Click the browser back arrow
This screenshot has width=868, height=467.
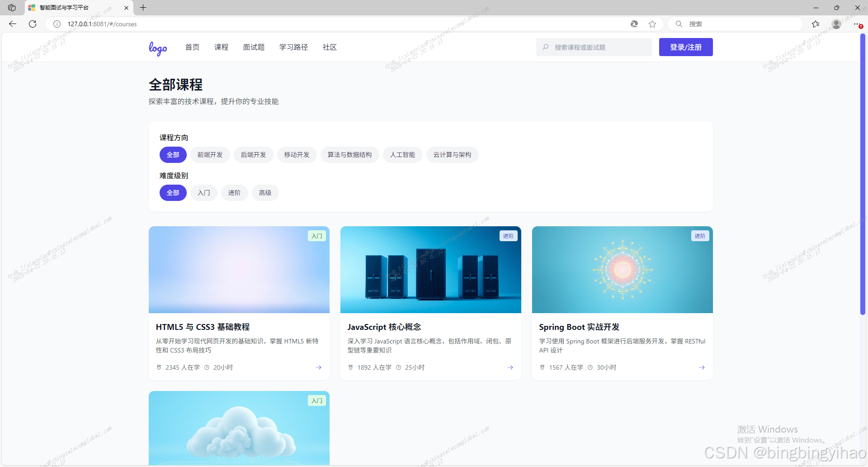pyautogui.click(x=13, y=24)
